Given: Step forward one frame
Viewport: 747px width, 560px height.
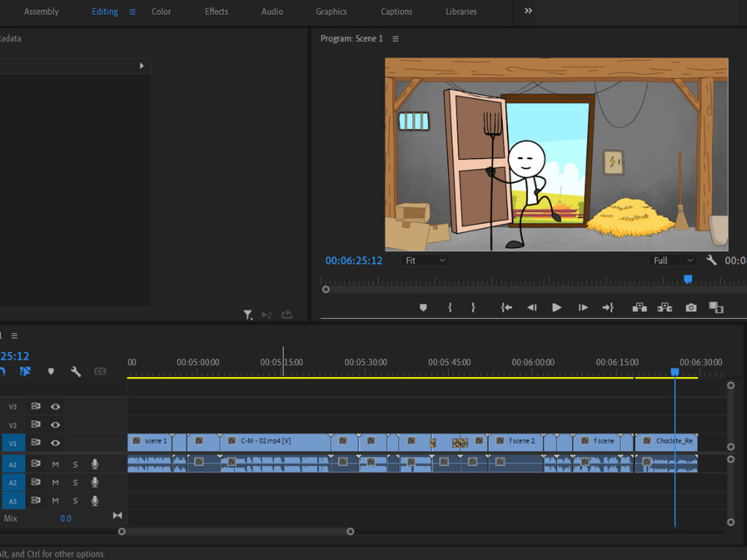Looking at the screenshot, I should [583, 308].
